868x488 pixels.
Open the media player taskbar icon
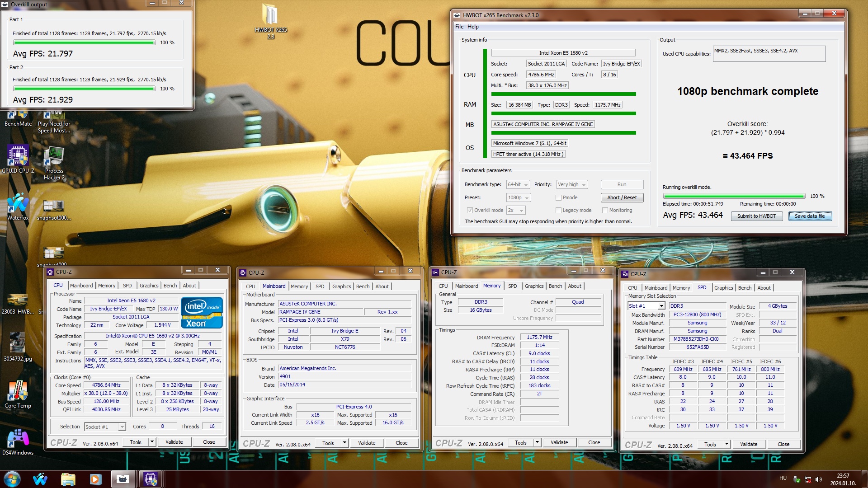[95, 479]
